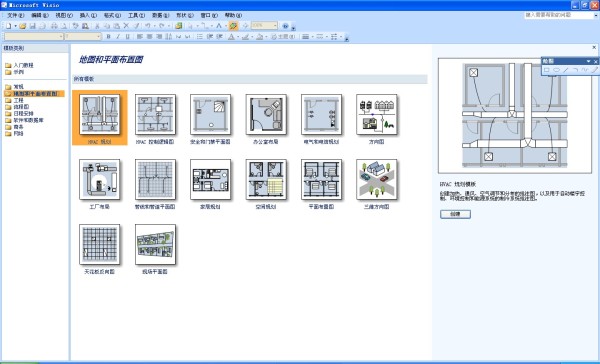Click the Save disk icon
The width and height of the screenshot is (600, 364).
pos(33,26)
